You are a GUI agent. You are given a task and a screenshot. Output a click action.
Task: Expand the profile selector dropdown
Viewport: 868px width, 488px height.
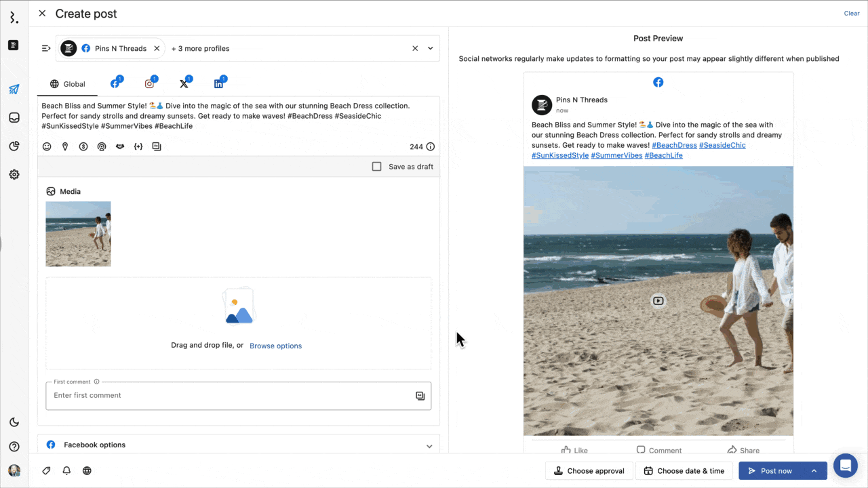(x=430, y=48)
